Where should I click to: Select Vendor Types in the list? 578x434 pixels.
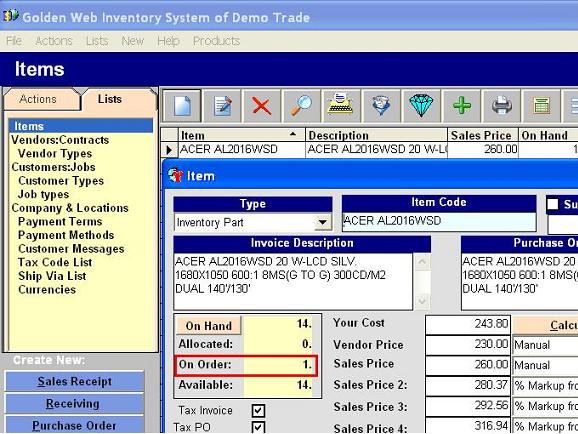[55, 153]
